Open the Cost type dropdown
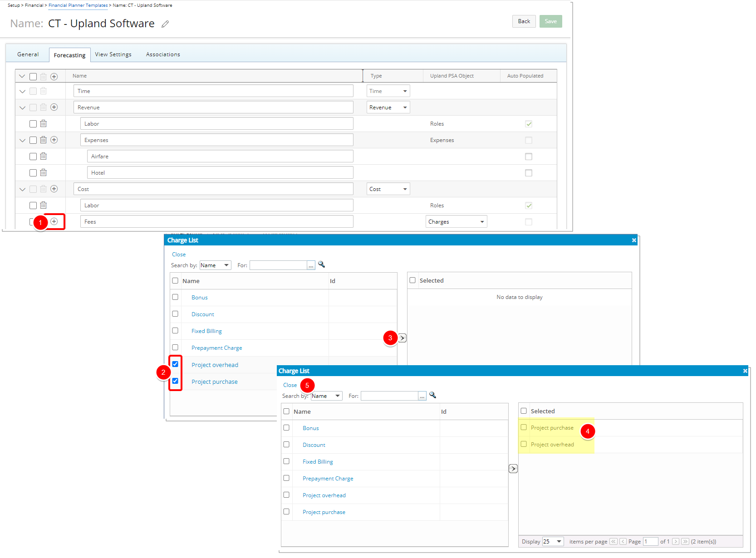This screenshot has width=756, height=558. pyautogui.click(x=388, y=189)
